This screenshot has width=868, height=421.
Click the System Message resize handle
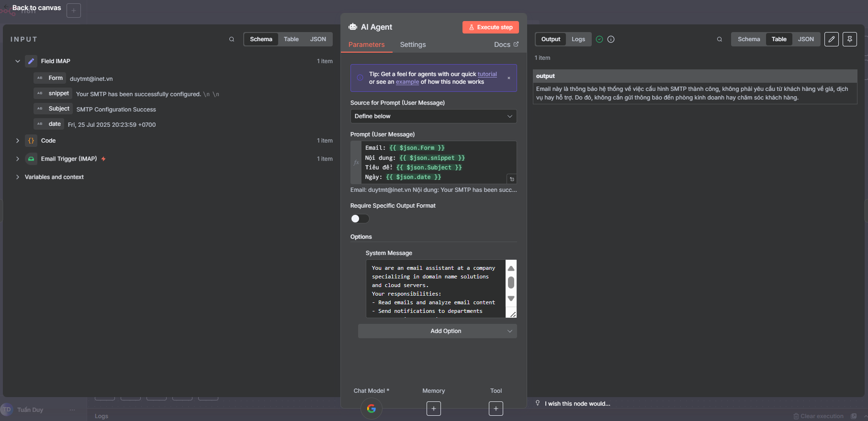513,314
